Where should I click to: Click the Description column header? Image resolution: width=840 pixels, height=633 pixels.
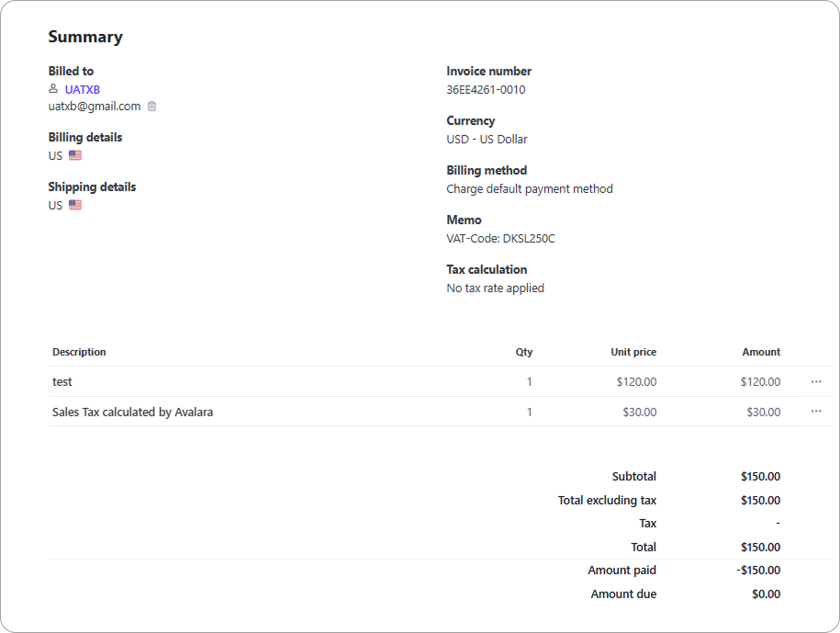[79, 352]
